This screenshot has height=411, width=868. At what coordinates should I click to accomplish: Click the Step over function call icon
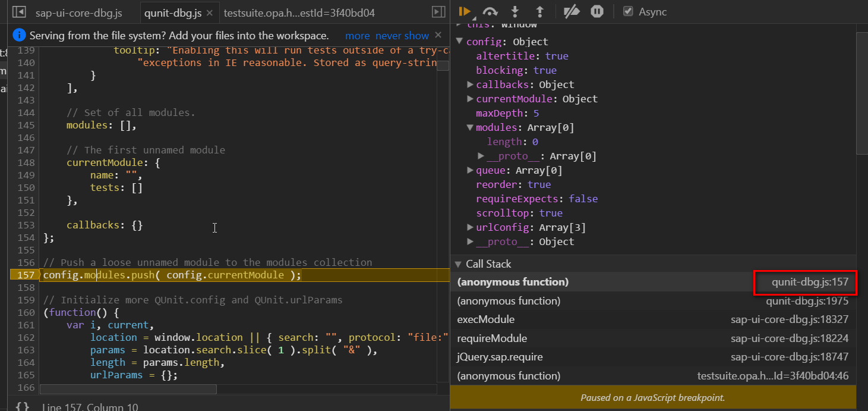[490, 11]
